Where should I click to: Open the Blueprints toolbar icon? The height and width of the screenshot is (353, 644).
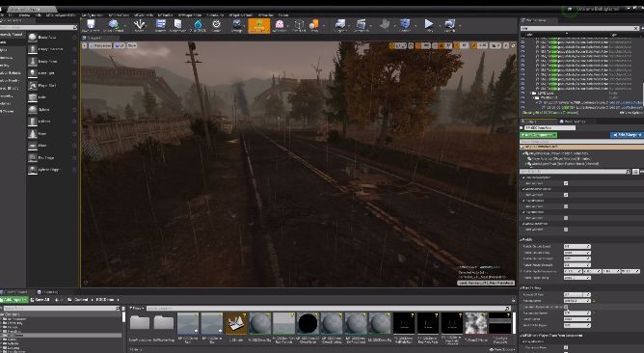(339, 25)
